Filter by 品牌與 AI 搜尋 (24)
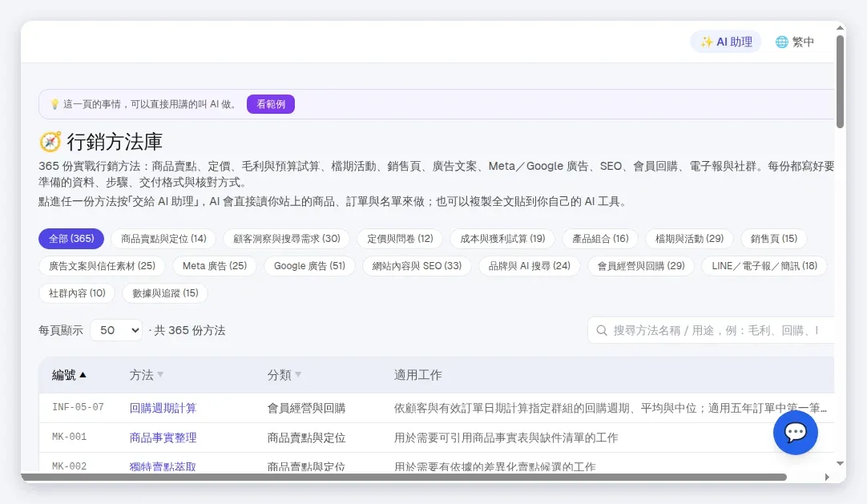Image resolution: width=867 pixels, height=504 pixels. point(529,266)
